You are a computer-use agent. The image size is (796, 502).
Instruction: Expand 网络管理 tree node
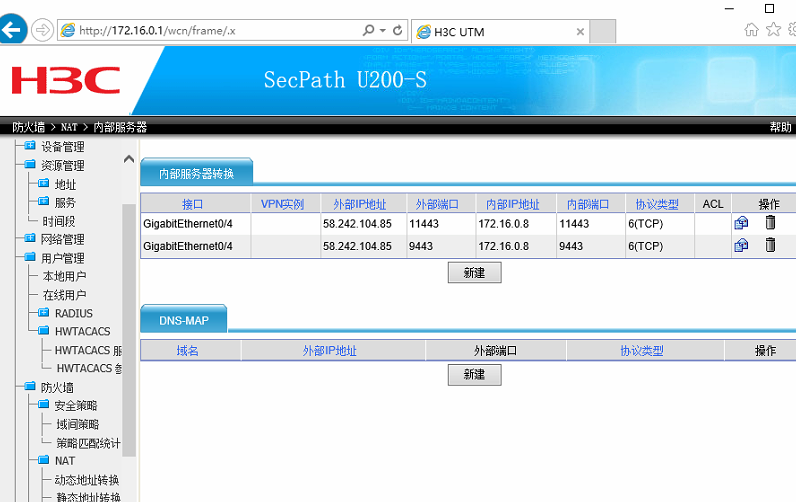30,238
